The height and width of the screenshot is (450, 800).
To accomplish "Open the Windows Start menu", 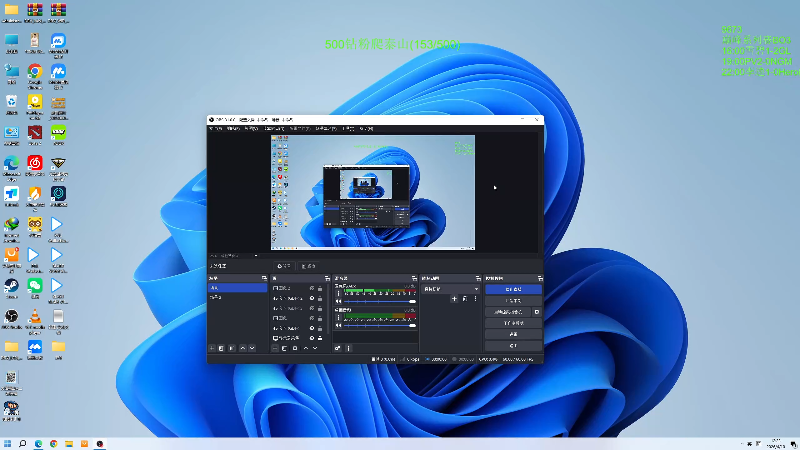I will point(7,444).
